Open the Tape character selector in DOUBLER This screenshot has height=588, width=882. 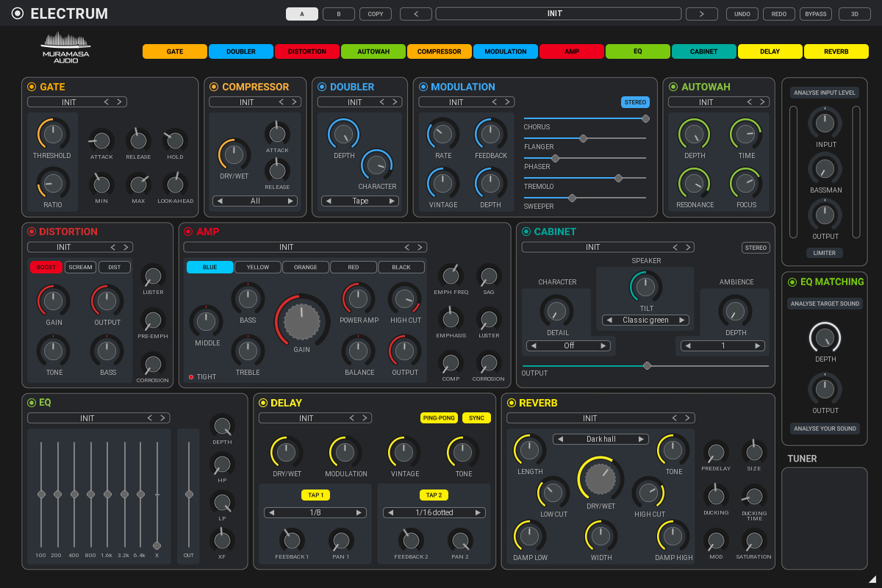pyautogui.click(x=359, y=200)
